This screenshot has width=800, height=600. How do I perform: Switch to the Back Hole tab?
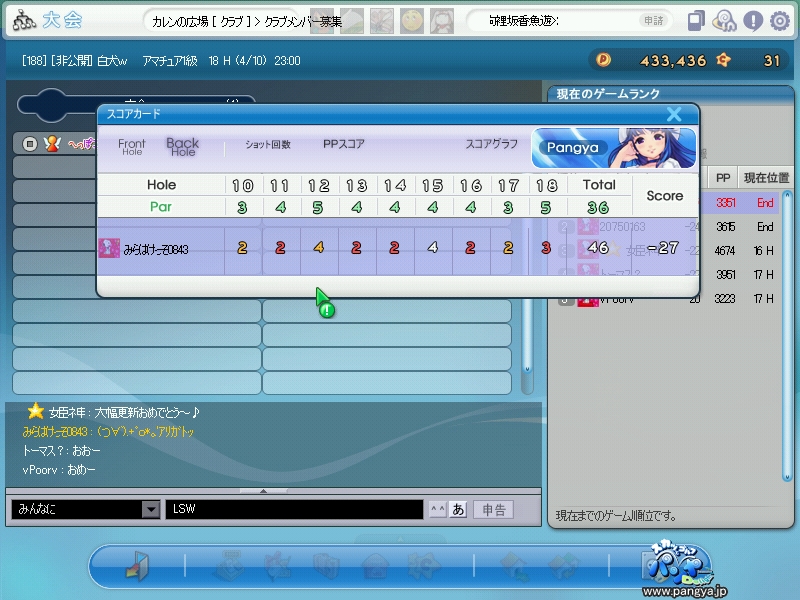[x=182, y=147]
